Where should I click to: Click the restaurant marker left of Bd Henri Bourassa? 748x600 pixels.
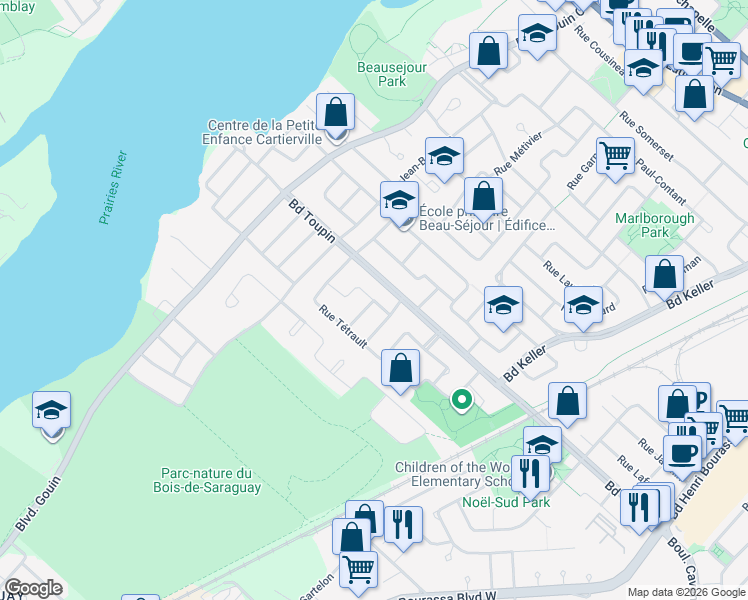click(x=639, y=510)
